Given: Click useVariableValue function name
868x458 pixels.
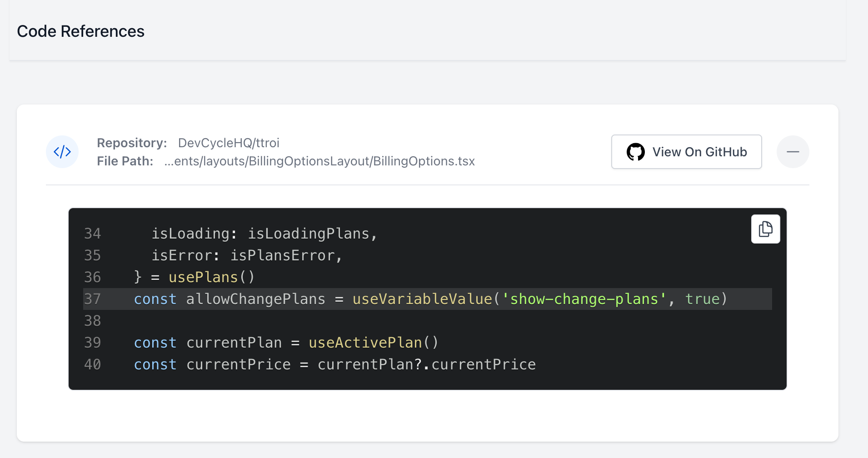Looking at the screenshot, I should pyautogui.click(x=422, y=299).
